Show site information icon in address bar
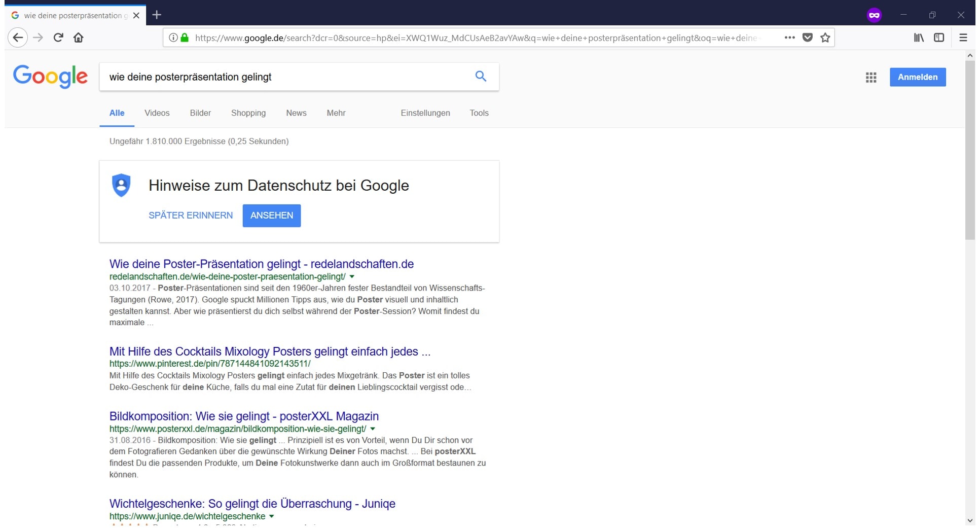 173,38
